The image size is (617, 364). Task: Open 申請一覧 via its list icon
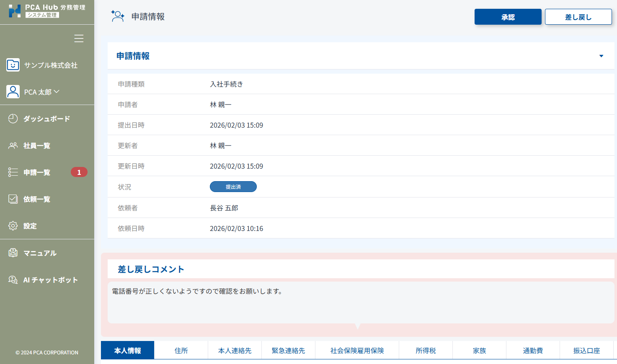point(13,172)
